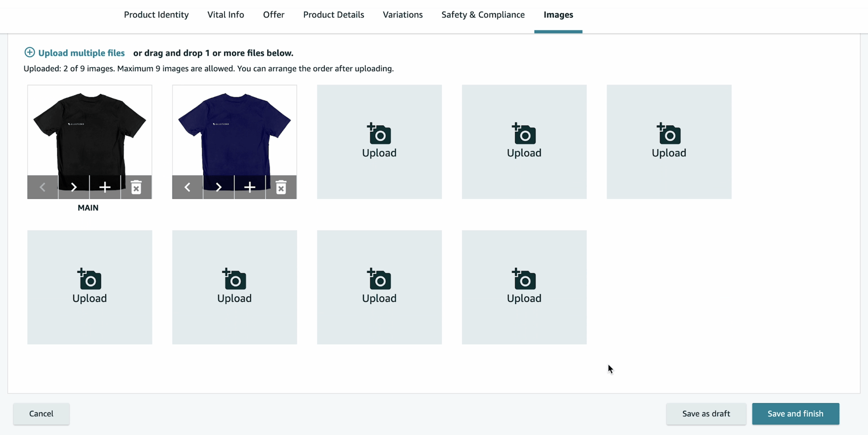The image size is (868, 435).
Task: Select the blue t-shirt thumbnail
Action: tap(234, 130)
